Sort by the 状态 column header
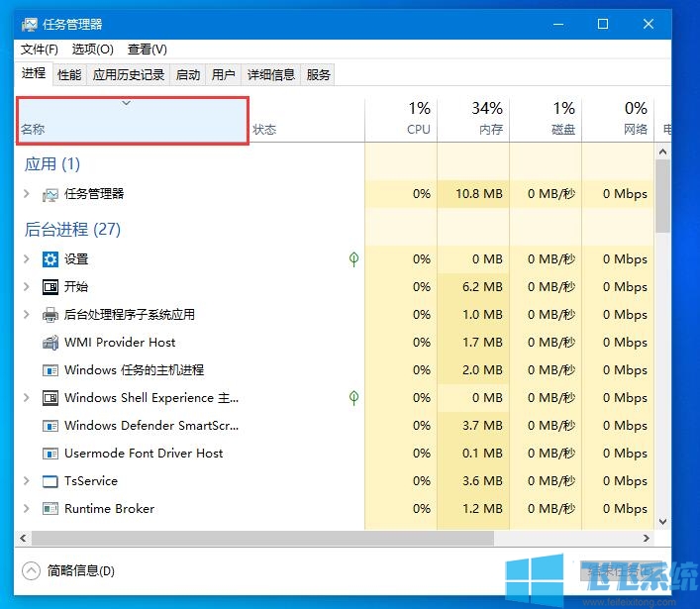This screenshot has width=700, height=609. tap(307, 121)
